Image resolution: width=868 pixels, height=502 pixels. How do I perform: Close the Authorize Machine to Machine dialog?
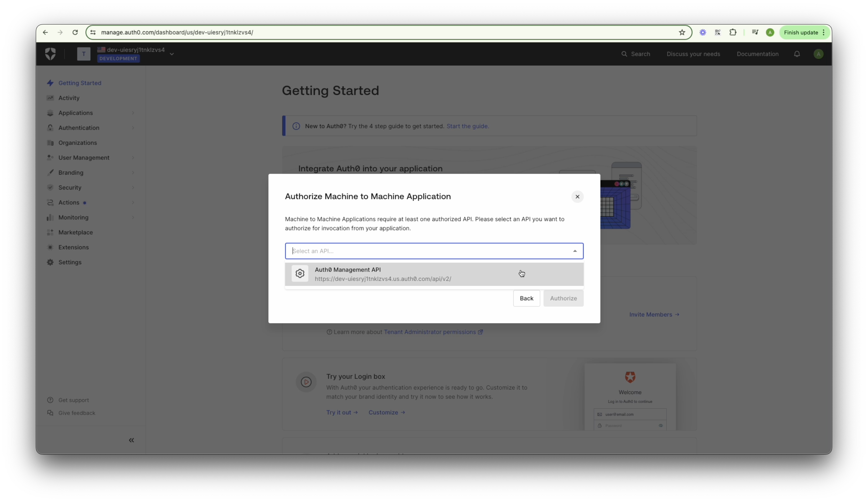[577, 197]
